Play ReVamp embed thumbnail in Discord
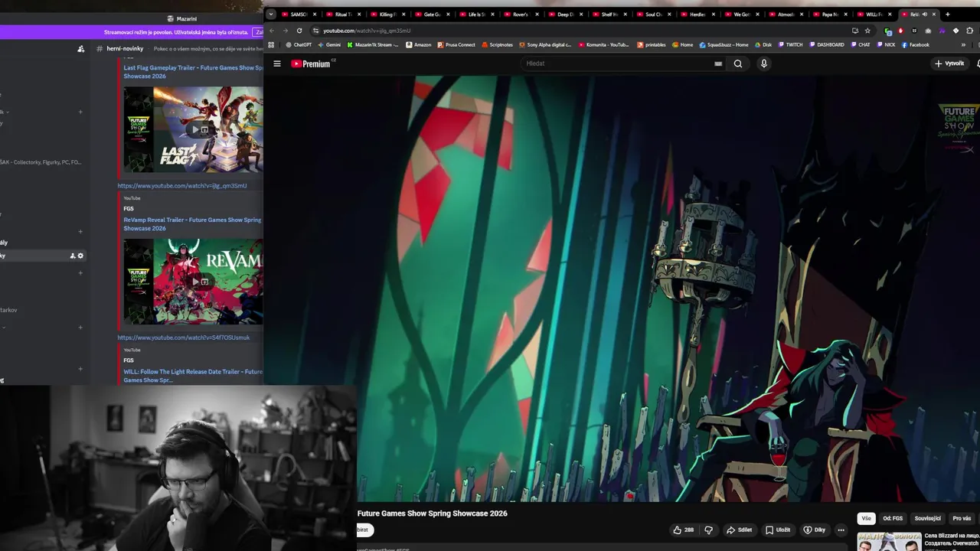This screenshot has height=551, width=980. (x=193, y=281)
